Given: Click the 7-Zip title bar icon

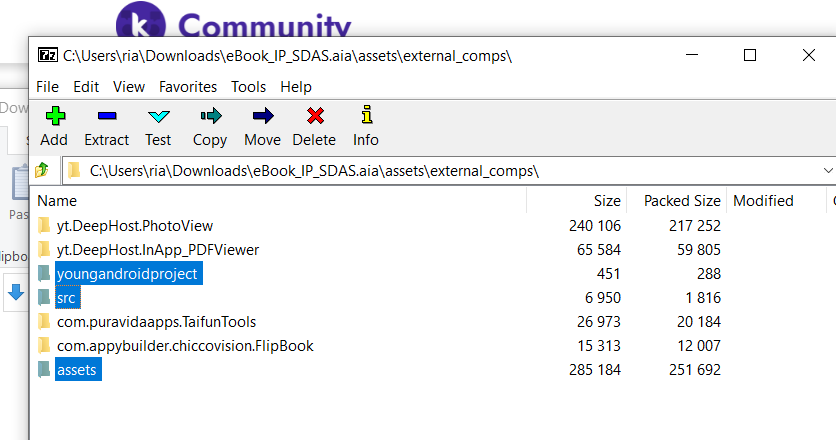Looking at the screenshot, I should 47,55.
